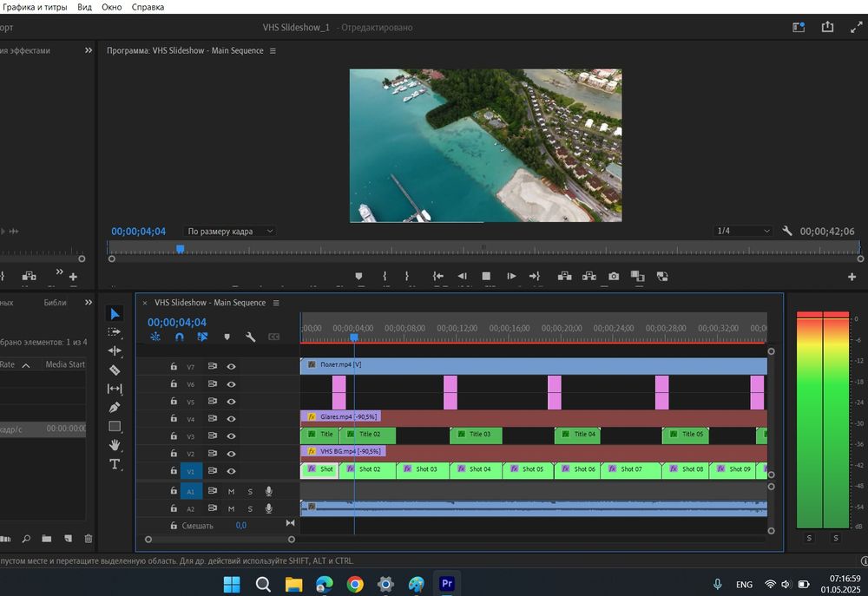Screen dimensions: 868x596
Task: Add a marker in the program monitor
Action: pos(358,276)
